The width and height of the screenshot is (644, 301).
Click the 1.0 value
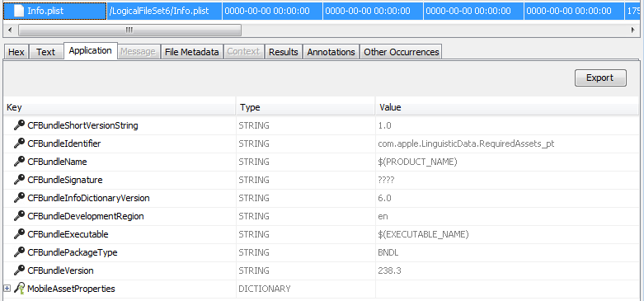pos(385,125)
